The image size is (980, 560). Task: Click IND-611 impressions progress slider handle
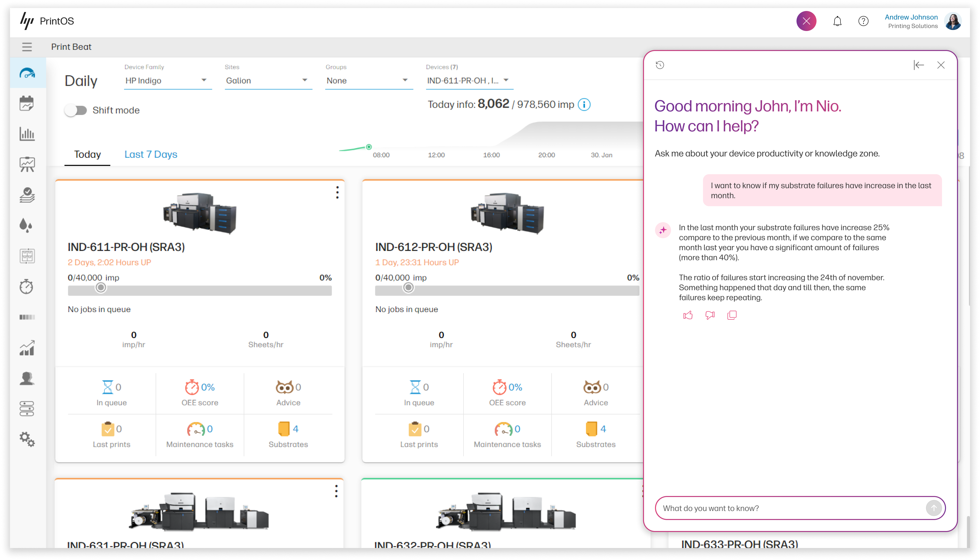coord(101,287)
